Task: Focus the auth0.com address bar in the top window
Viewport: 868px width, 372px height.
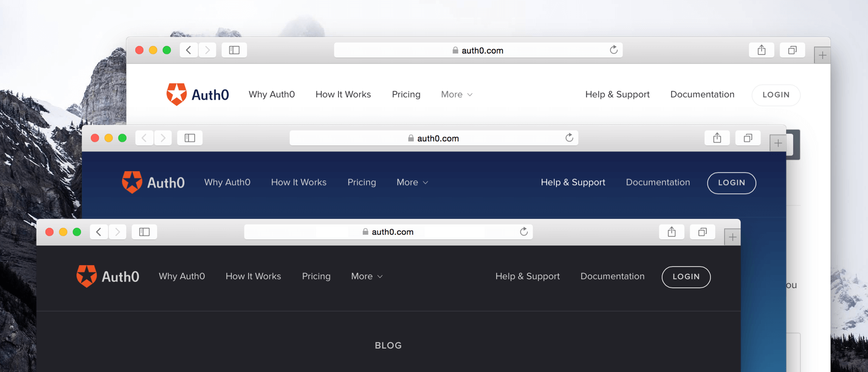Action: tap(478, 50)
